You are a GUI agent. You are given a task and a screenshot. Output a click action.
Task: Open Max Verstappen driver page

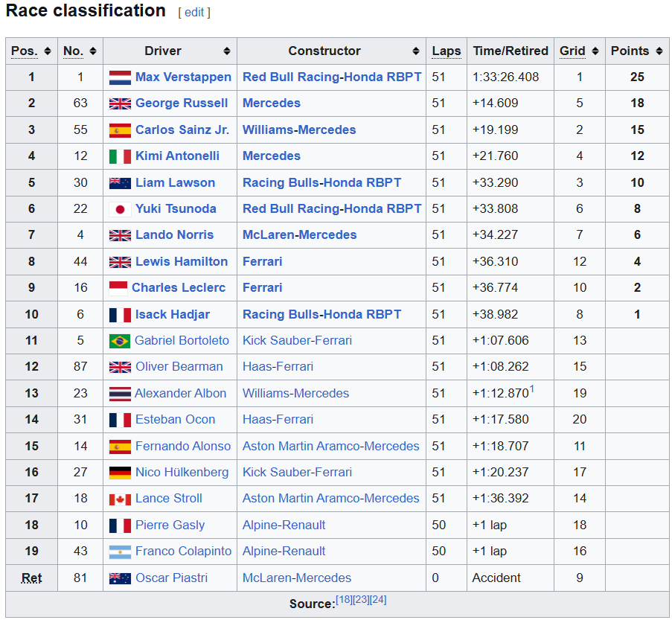[183, 77]
